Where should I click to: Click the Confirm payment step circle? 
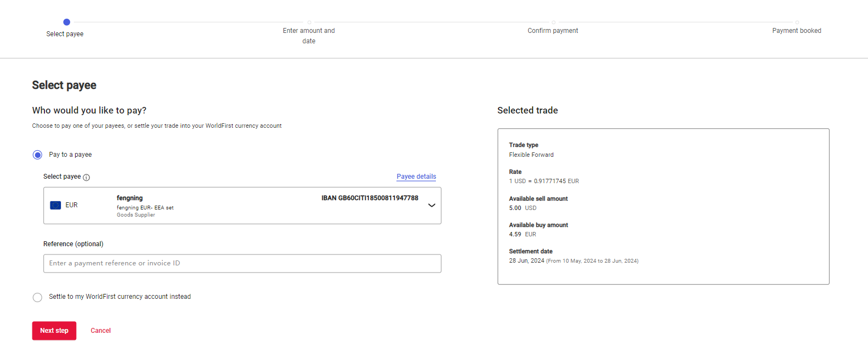coord(553,22)
